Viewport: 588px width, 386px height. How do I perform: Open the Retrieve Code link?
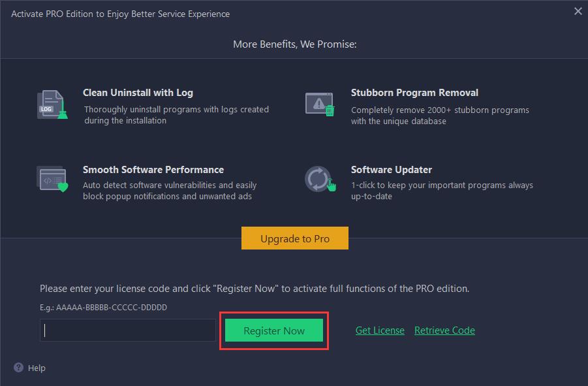pyautogui.click(x=444, y=330)
